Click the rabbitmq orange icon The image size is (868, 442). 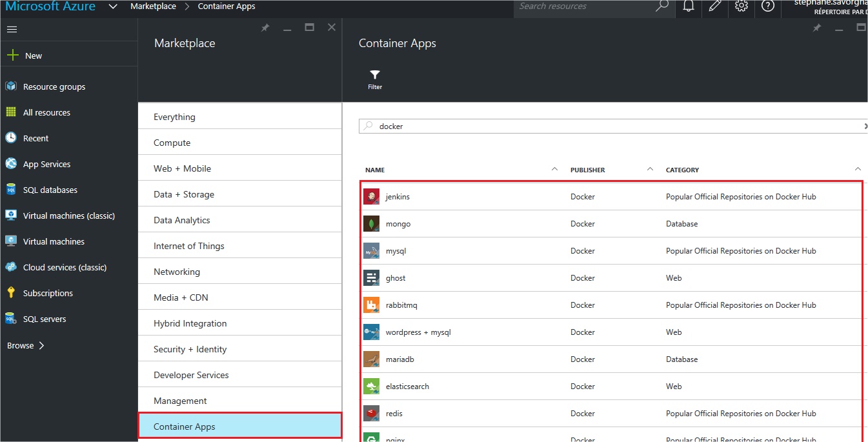coord(371,305)
